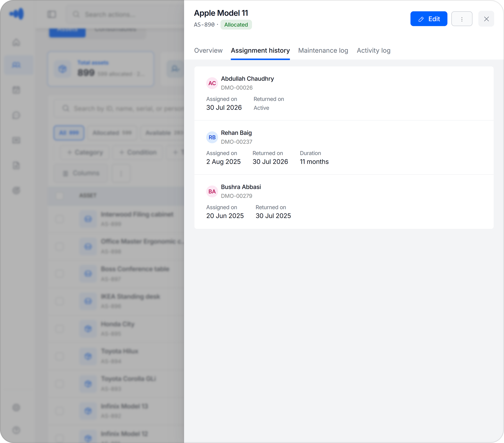Image resolution: width=504 pixels, height=443 pixels.
Task: Open the Activity log tab
Action: [x=374, y=51]
